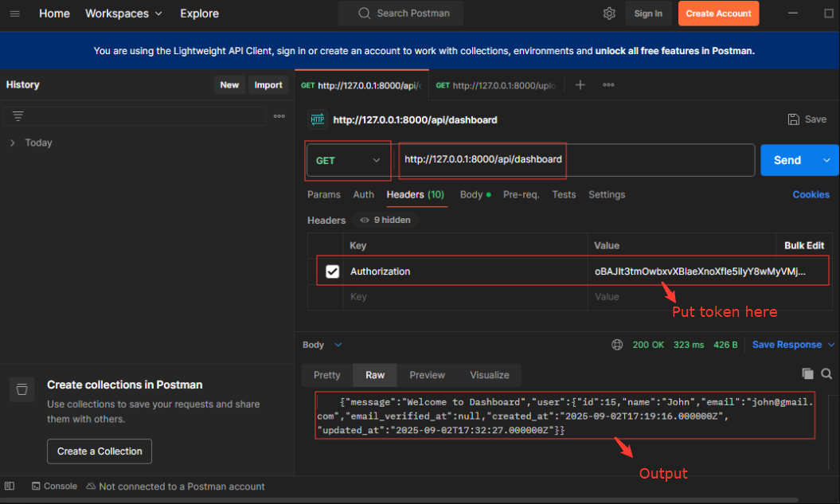
Task: Click the Create Account button
Action: (718, 14)
